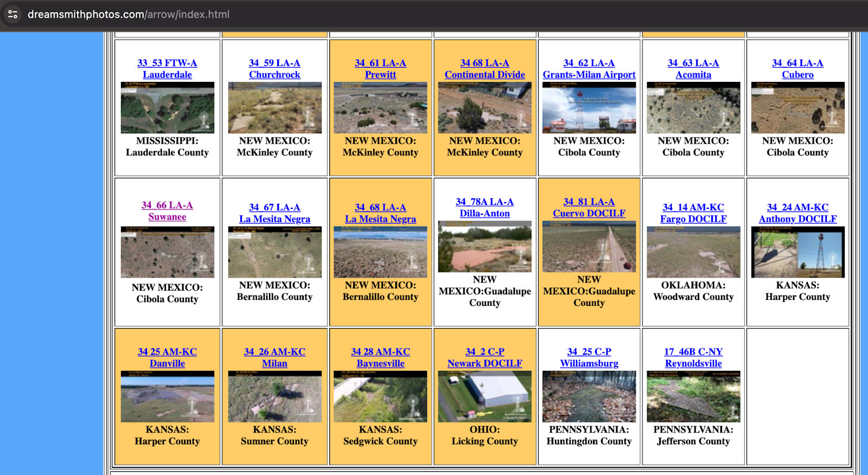The width and height of the screenshot is (868, 475).
Task: Click the Continental Divide photo thumbnail
Action: [485, 107]
